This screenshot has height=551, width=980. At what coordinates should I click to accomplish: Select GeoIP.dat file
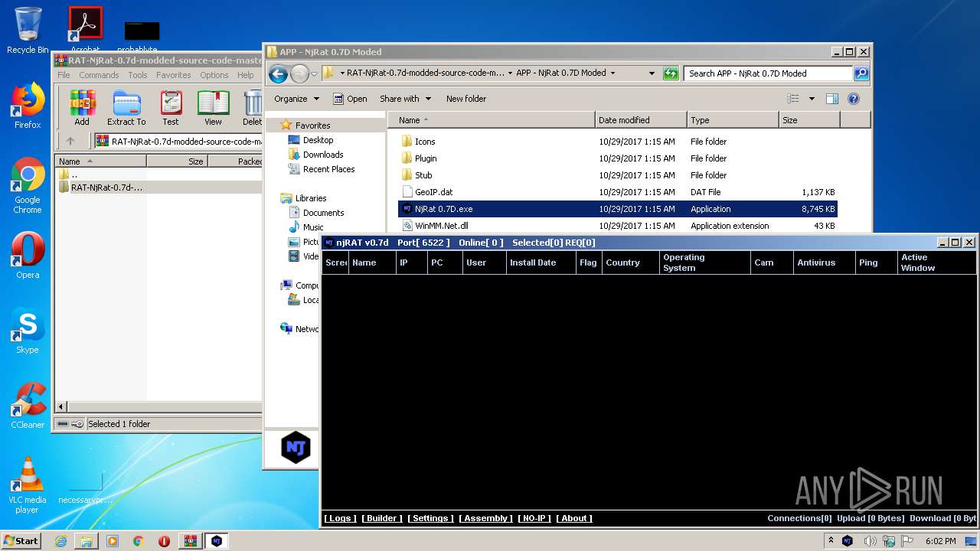pyautogui.click(x=433, y=192)
